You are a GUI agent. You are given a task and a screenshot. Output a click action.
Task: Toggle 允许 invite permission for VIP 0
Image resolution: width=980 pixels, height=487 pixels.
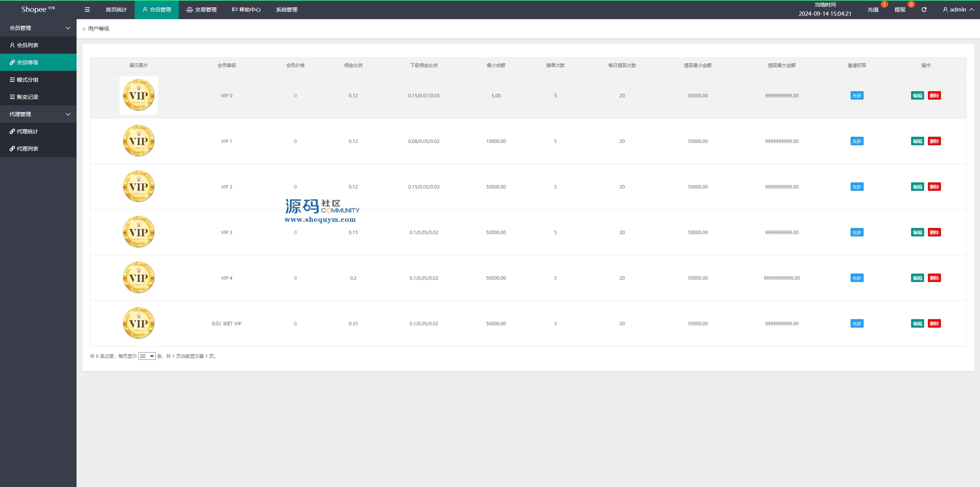[x=857, y=96]
